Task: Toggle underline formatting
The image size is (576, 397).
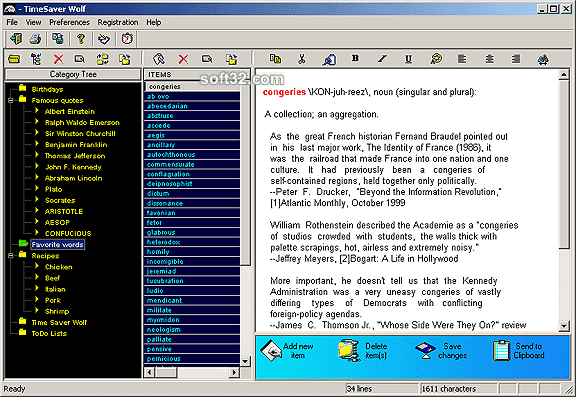Action: [408, 59]
